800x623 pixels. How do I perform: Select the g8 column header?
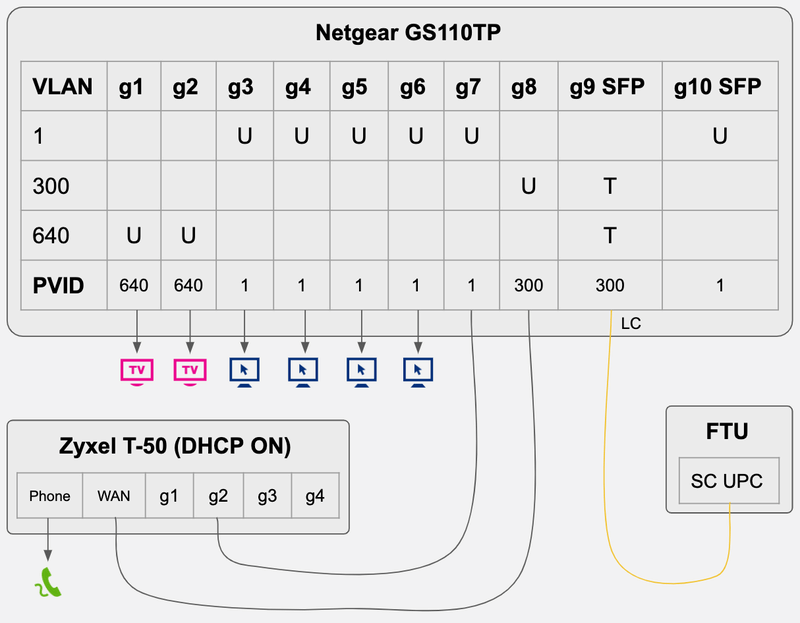point(529,86)
